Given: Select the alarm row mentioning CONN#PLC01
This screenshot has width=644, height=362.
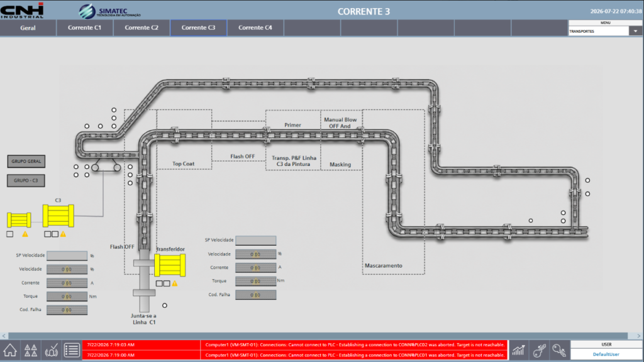Looking at the screenshot, I should point(295,355).
